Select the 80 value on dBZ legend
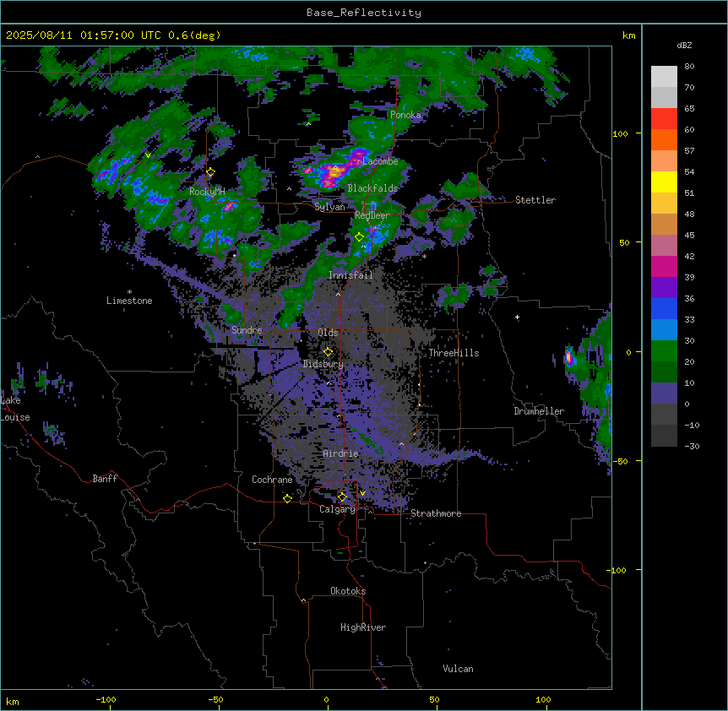Viewport: 728px width, 711px height. pyautogui.click(x=689, y=67)
